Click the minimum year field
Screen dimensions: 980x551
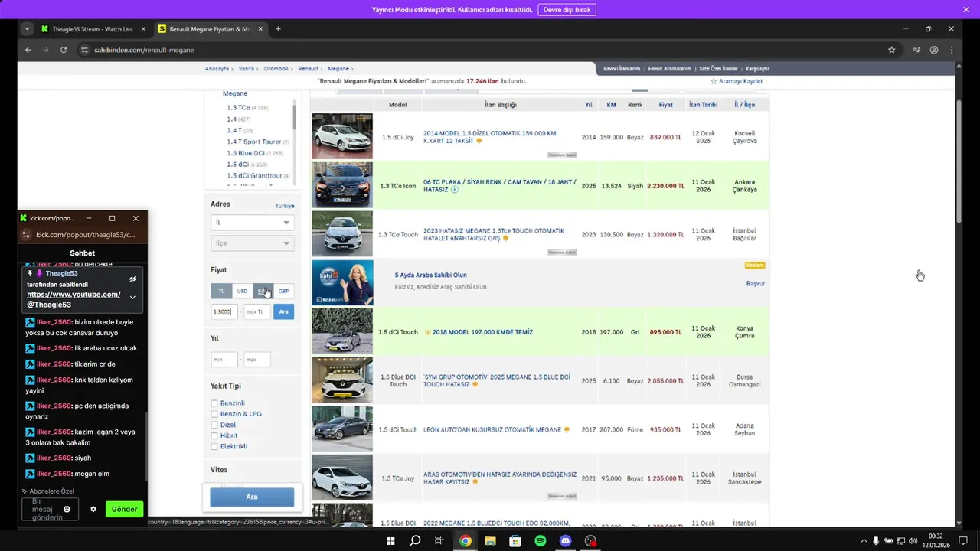224,360
